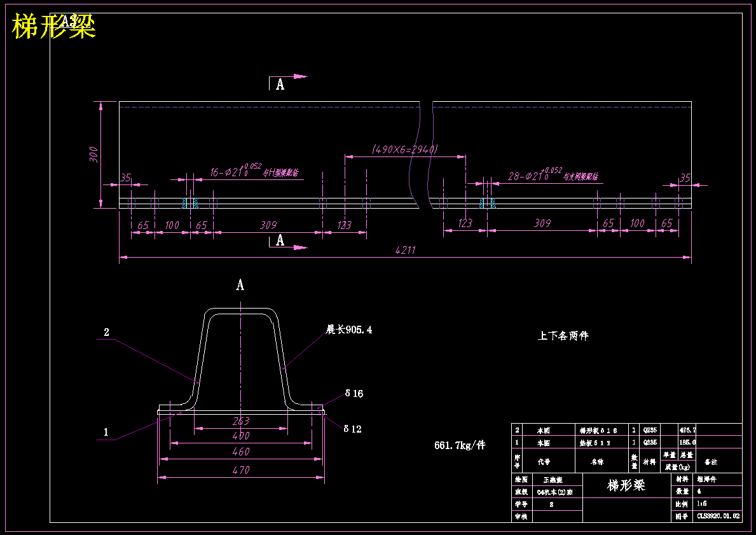Click the 代号 column header
The width and height of the screenshot is (756, 535).
click(x=544, y=462)
